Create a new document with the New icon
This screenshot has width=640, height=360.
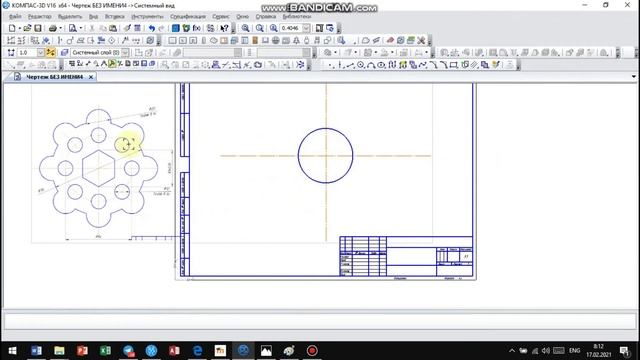click(12, 28)
